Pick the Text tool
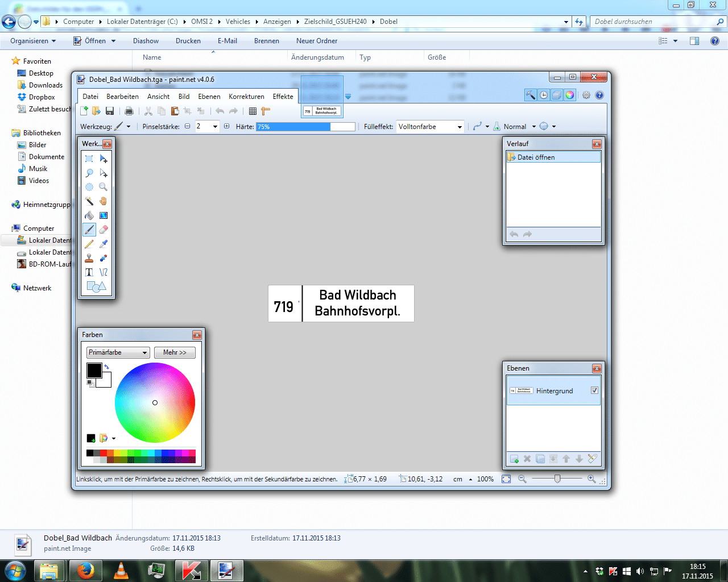 (x=89, y=272)
